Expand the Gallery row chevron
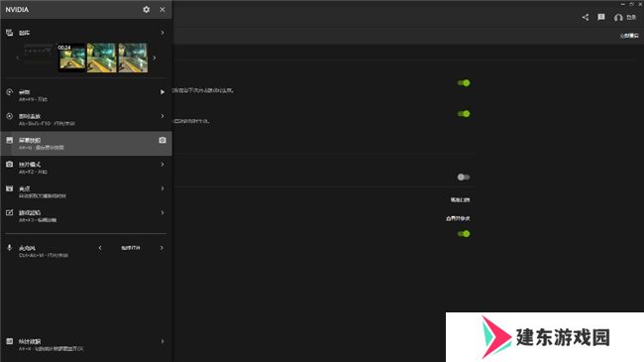The height and width of the screenshot is (362, 644). coord(162,33)
